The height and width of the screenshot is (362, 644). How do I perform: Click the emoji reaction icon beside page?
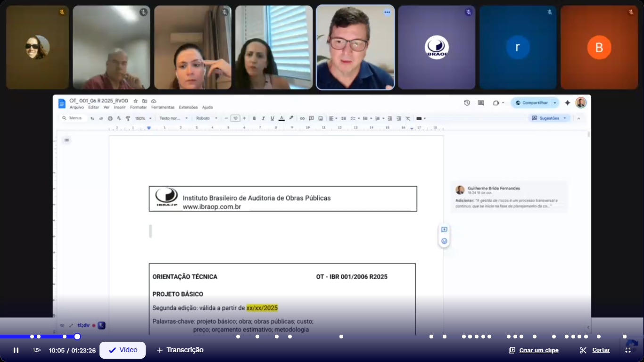pyautogui.click(x=444, y=241)
